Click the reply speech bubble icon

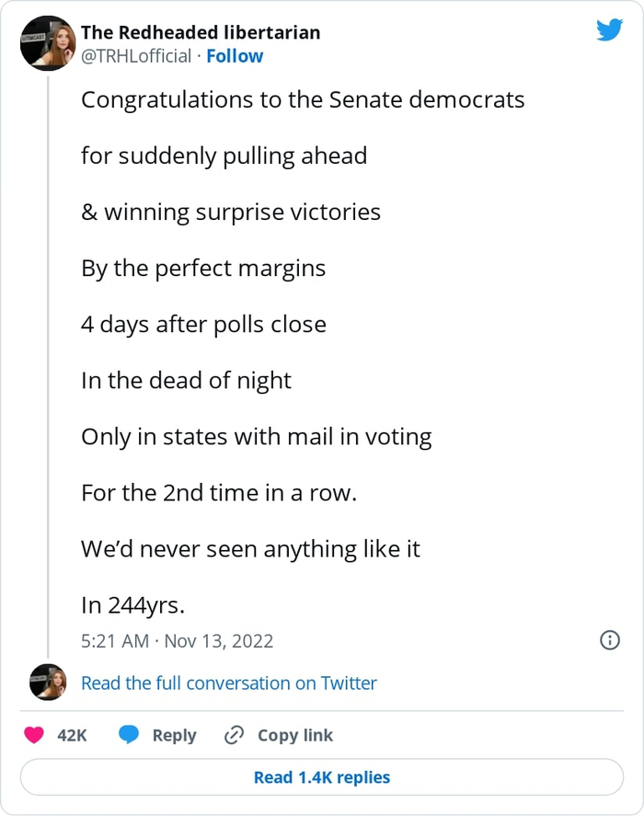point(129,735)
